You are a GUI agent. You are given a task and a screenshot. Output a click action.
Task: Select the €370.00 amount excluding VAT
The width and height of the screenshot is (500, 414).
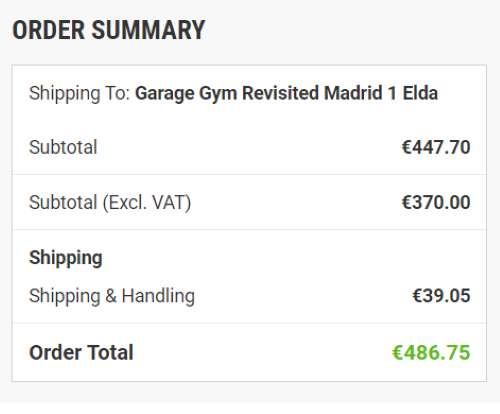(x=436, y=202)
